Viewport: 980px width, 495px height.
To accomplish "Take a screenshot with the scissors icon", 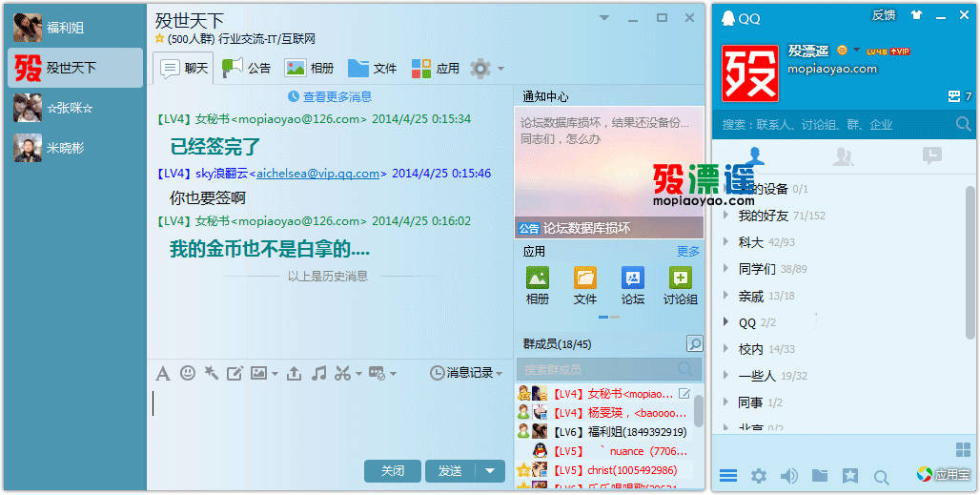I will 342,374.
